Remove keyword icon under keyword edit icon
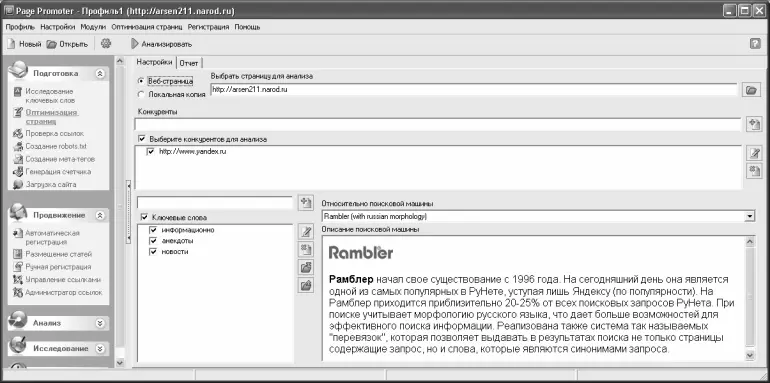 (x=306, y=249)
